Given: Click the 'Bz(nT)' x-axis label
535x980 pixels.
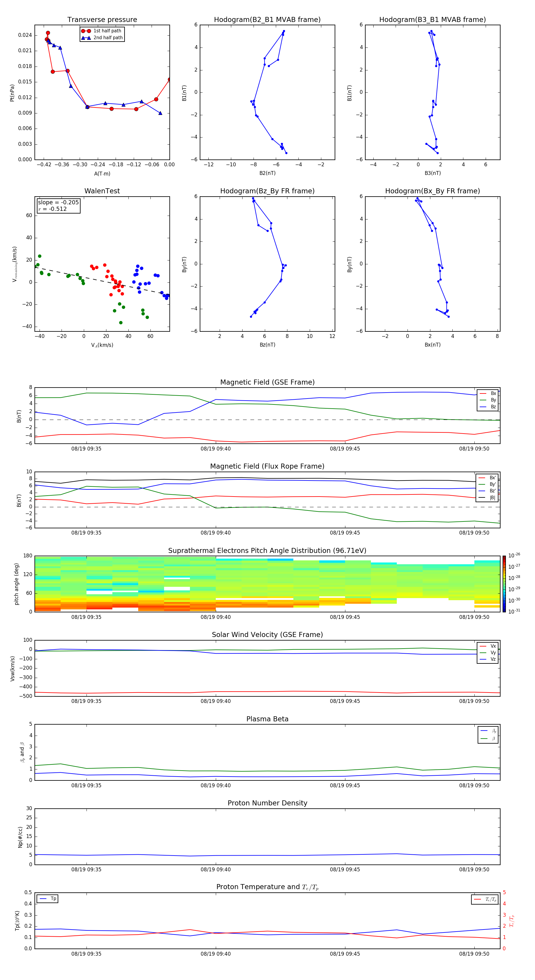Looking at the screenshot, I should pos(267,345).
